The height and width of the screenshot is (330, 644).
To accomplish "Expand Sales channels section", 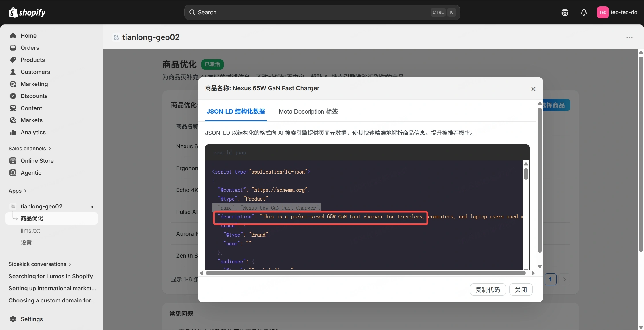I will click(30, 149).
